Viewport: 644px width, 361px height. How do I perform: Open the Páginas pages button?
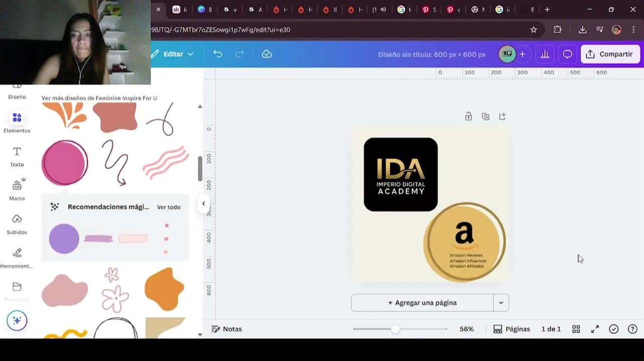tap(512, 329)
